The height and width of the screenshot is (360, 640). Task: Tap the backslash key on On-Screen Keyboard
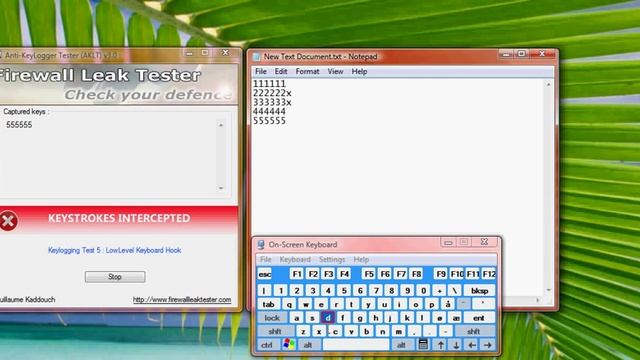tap(455, 291)
